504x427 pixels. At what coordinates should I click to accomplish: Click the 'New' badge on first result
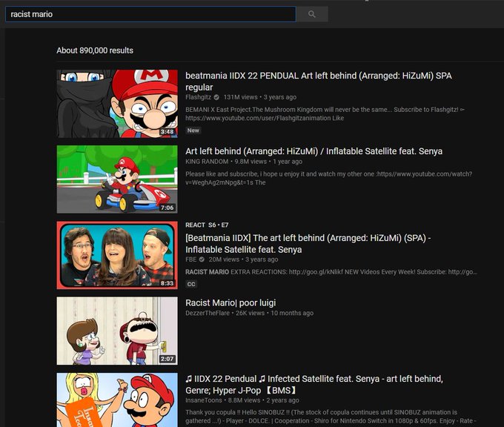[193, 130]
